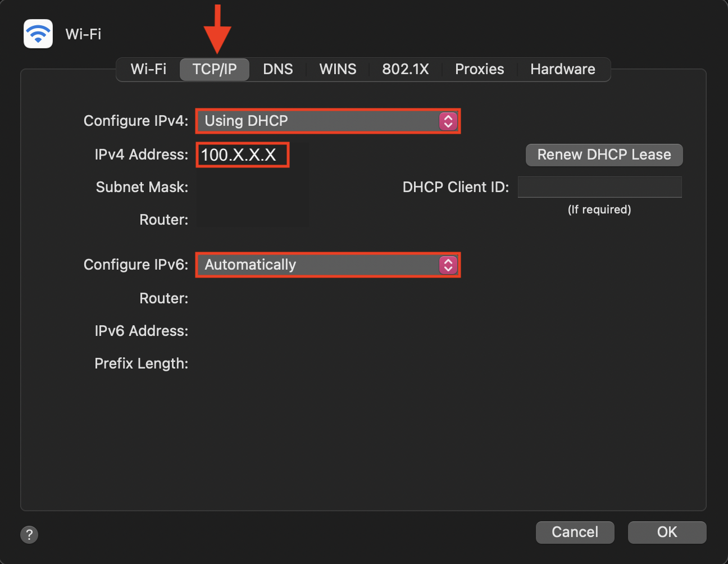
Task: Select the TCP/IP tab
Action: click(215, 70)
